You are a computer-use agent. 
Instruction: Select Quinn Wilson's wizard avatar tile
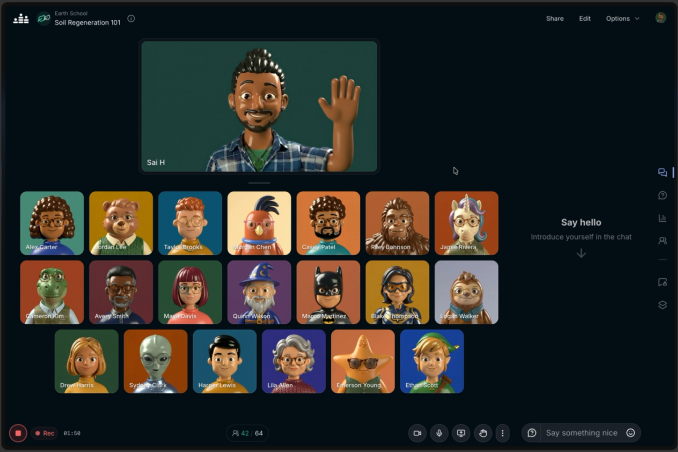pos(259,292)
